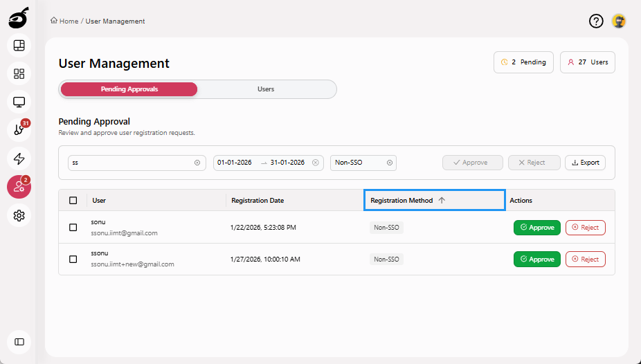Click the app logo in the sidebar
Viewport: 641px width, 364px height.
coord(19,18)
